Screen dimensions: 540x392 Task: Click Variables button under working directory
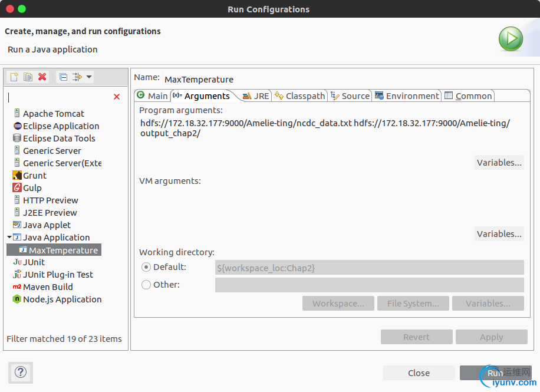pos(488,304)
